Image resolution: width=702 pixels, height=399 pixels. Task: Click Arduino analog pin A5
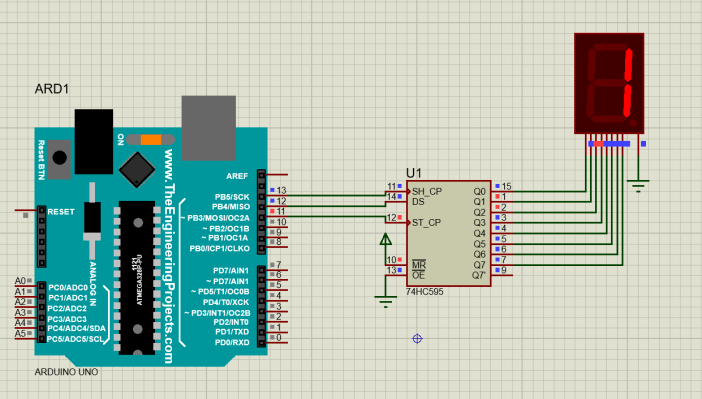26,338
